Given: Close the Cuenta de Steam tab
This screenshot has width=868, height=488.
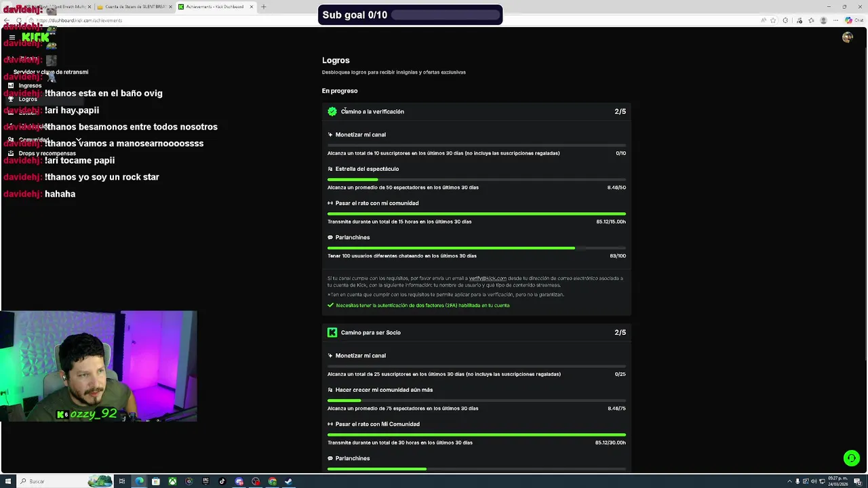Looking at the screenshot, I should point(170,7).
